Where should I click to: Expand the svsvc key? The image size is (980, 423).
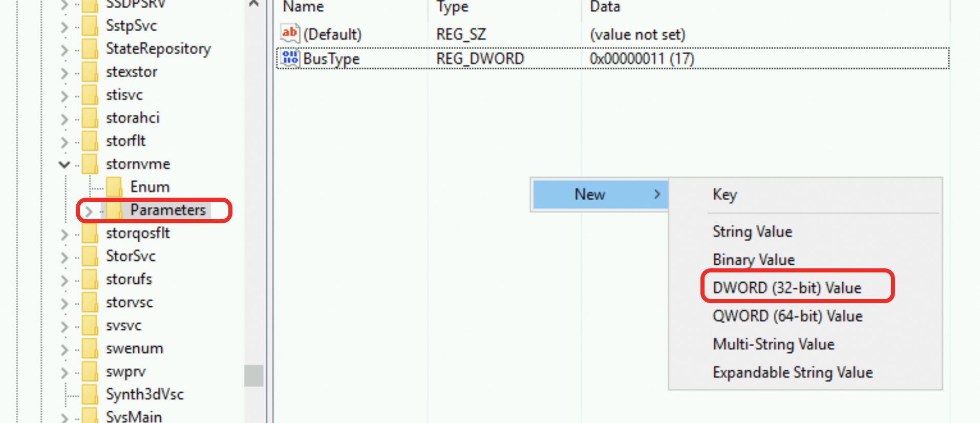[x=65, y=326]
